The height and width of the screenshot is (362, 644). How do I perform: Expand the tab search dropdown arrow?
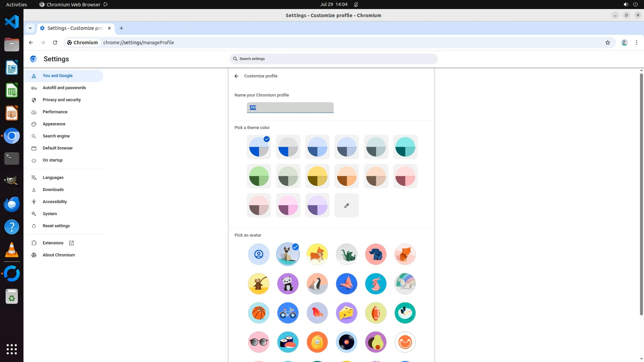pos(30,28)
